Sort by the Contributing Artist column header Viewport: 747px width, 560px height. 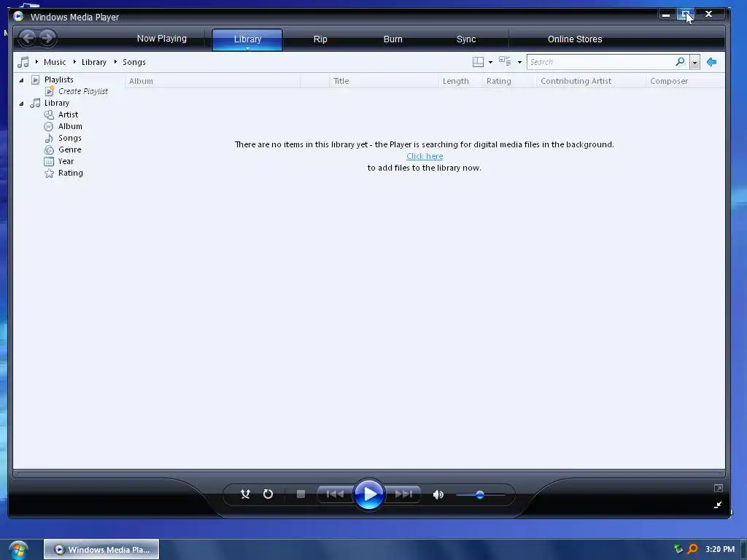[591, 81]
